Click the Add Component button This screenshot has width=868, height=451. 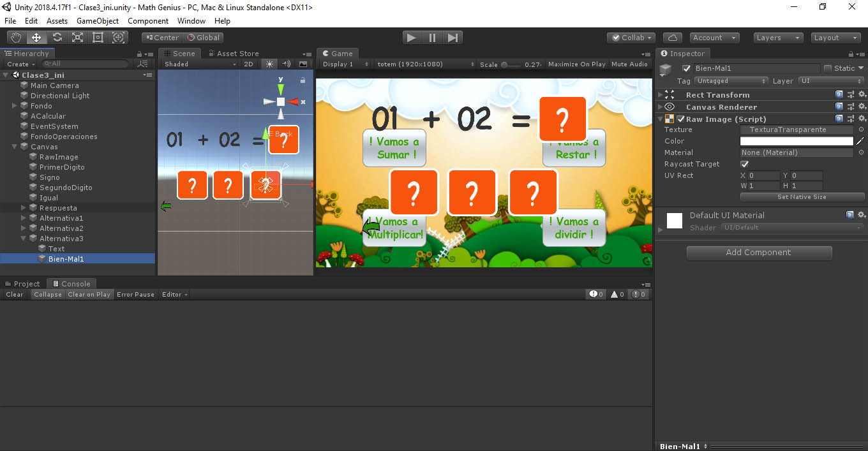pyautogui.click(x=759, y=253)
